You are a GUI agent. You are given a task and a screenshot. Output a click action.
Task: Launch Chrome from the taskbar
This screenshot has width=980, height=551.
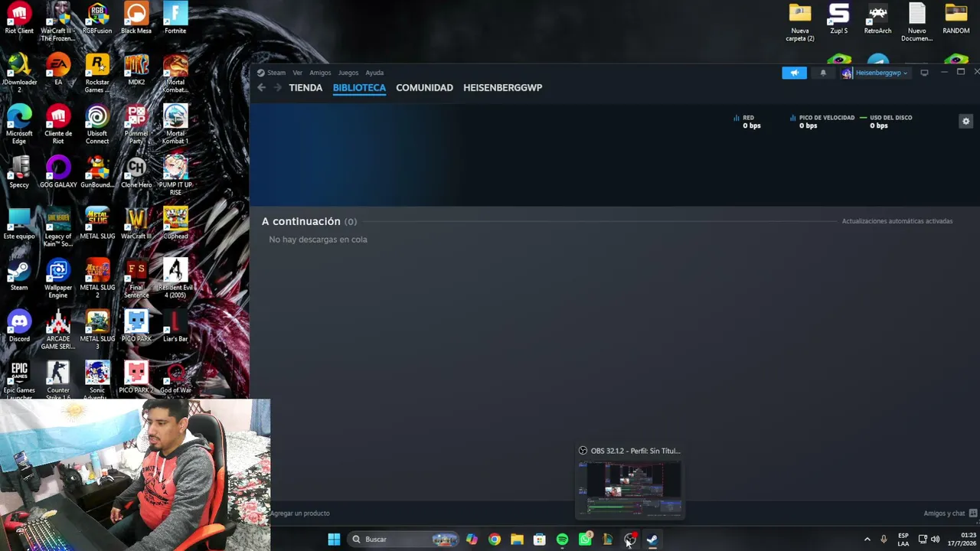click(x=495, y=540)
